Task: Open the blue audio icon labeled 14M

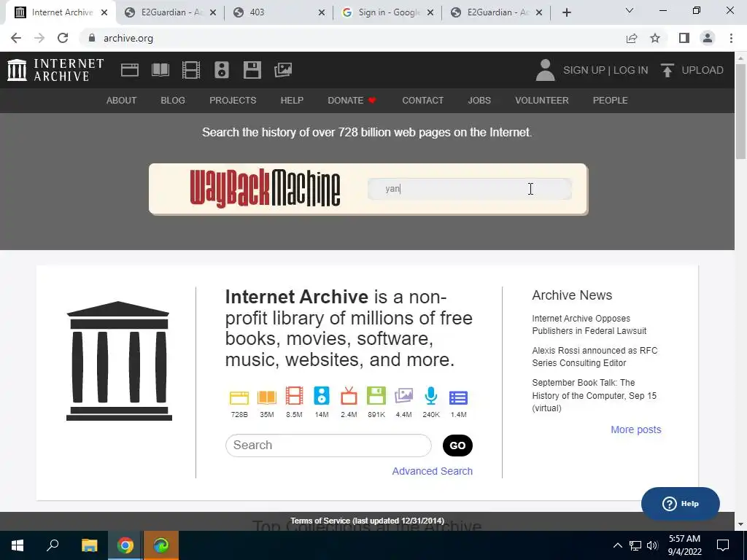Action: 322,396
